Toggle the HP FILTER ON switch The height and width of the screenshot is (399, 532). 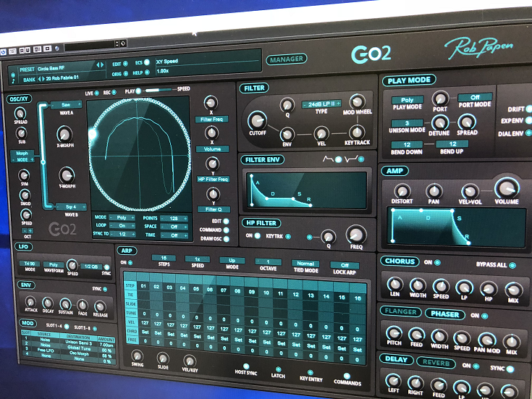(x=258, y=235)
